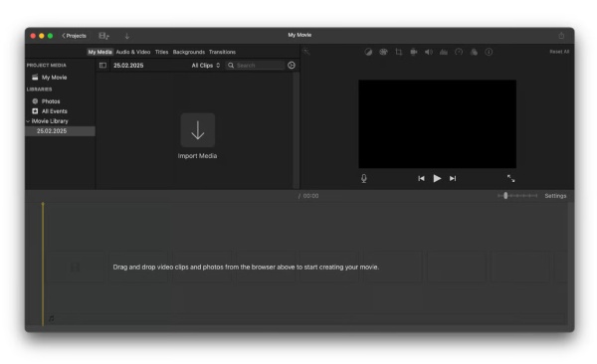
Task: Open noise reduction and equalizer tool
Action: tap(444, 52)
